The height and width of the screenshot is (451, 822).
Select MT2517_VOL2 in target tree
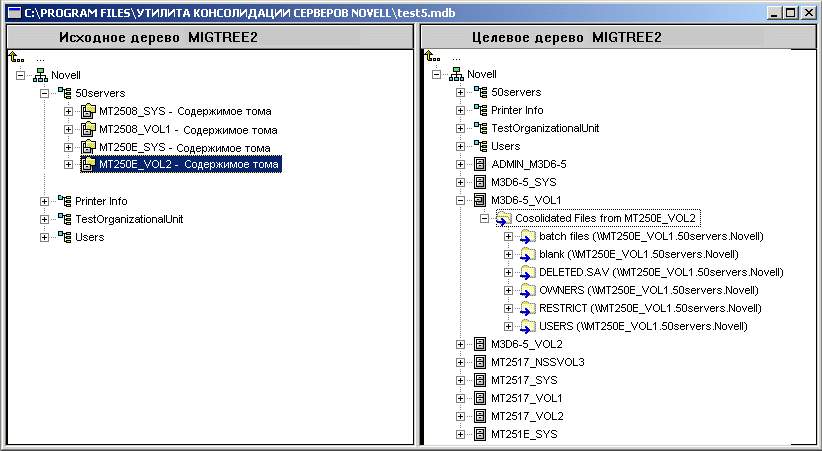[x=527, y=416]
